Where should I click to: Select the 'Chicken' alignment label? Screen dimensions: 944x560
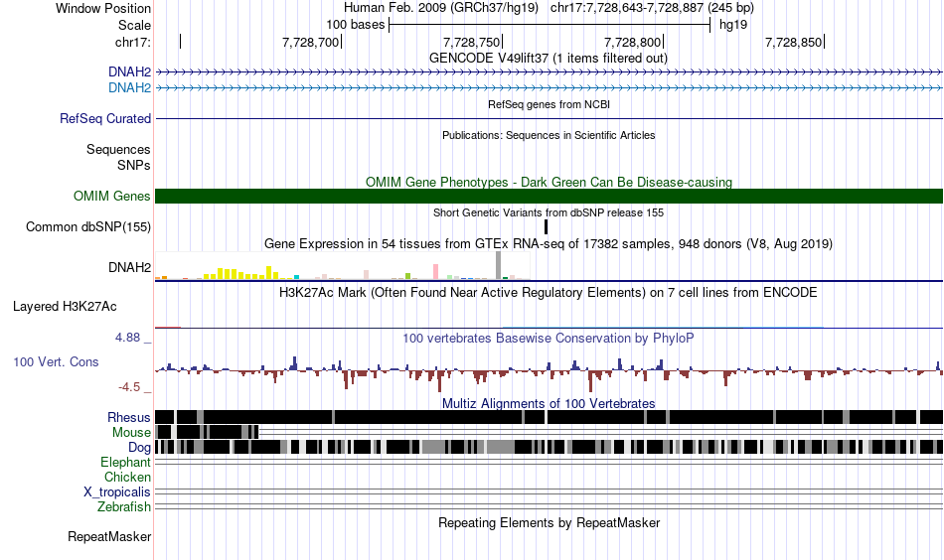[x=127, y=477]
